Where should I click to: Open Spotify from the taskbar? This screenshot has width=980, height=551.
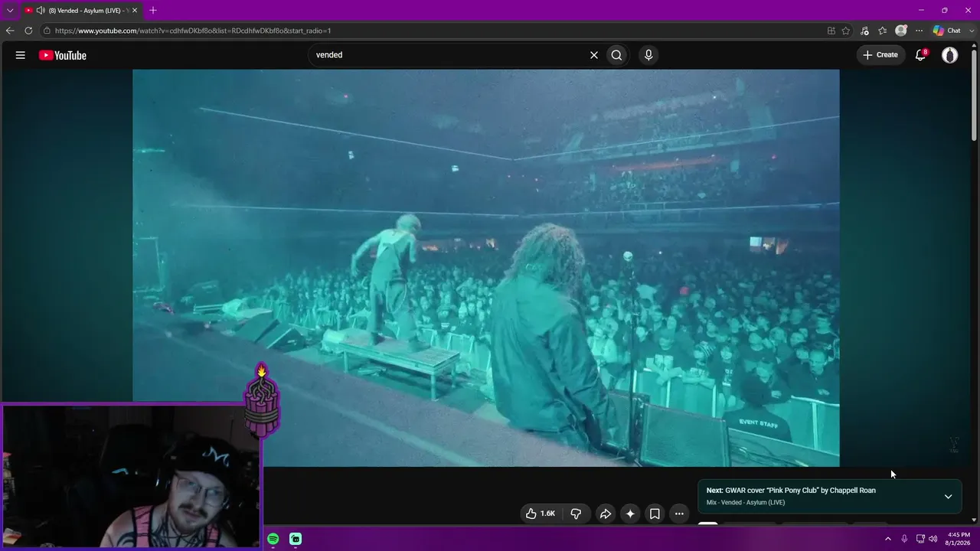273,539
